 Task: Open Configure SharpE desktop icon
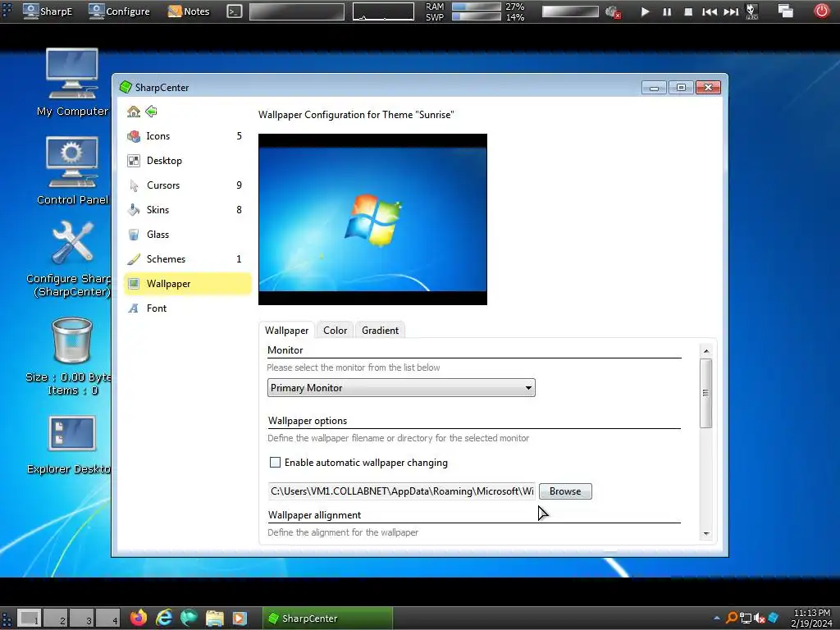[x=69, y=258]
